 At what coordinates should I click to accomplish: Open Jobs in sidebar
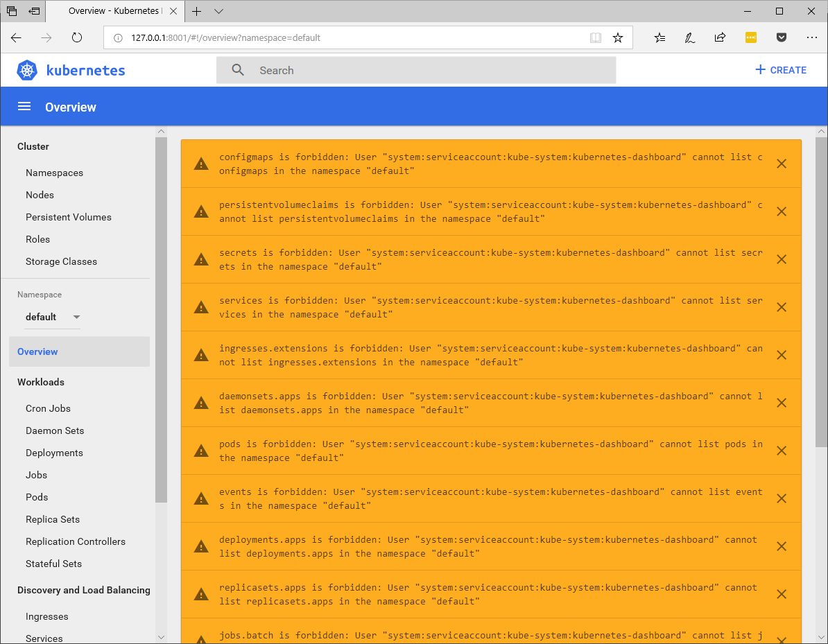pos(37,475)
